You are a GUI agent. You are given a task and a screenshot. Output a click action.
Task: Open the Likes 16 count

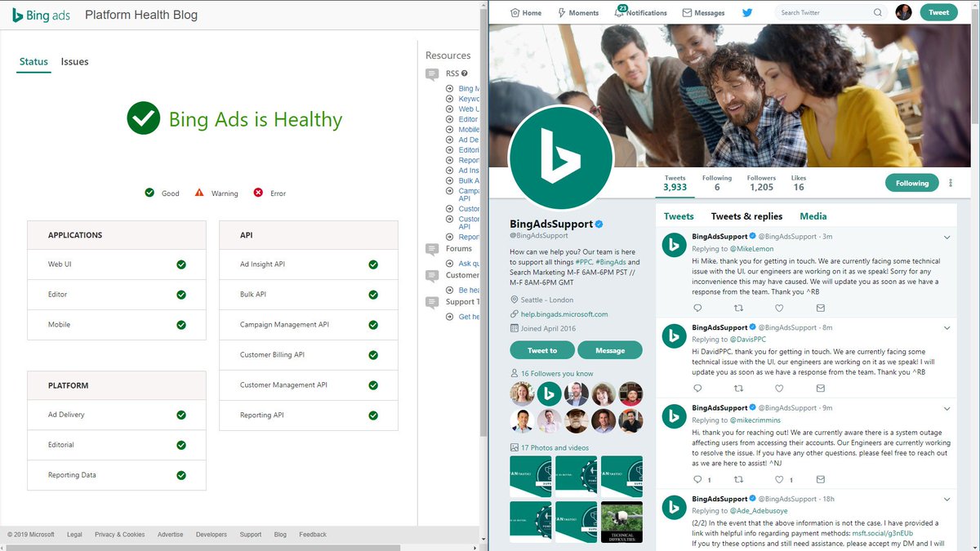[799, 183]
